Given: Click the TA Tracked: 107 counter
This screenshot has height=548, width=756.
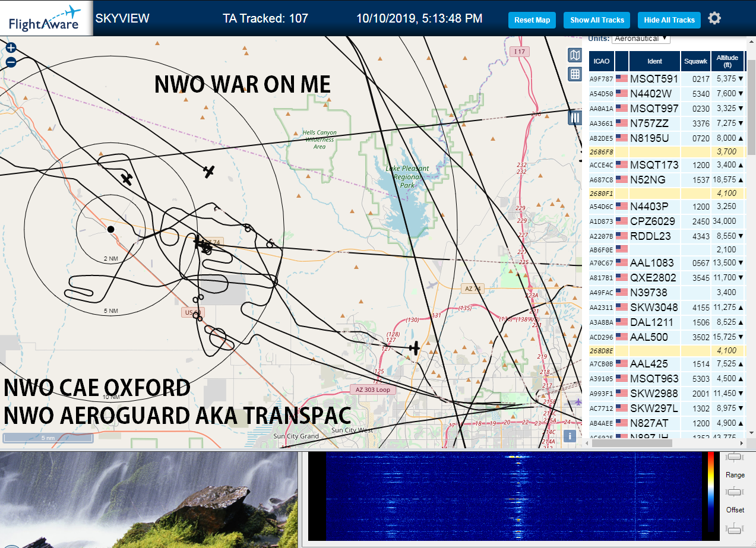Looking at the screenshot, I should [x=265, y=18].
